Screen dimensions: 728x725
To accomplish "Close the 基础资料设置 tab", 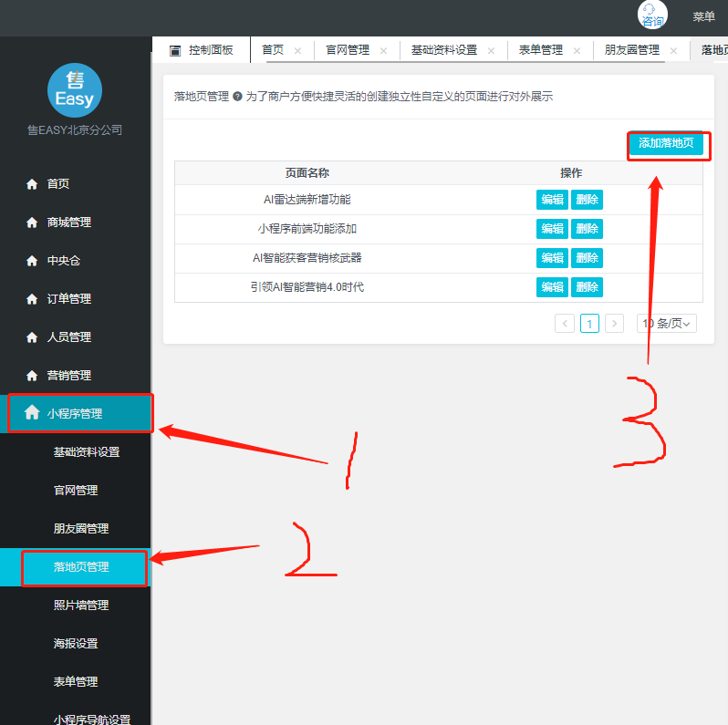I will click(491, 50).
